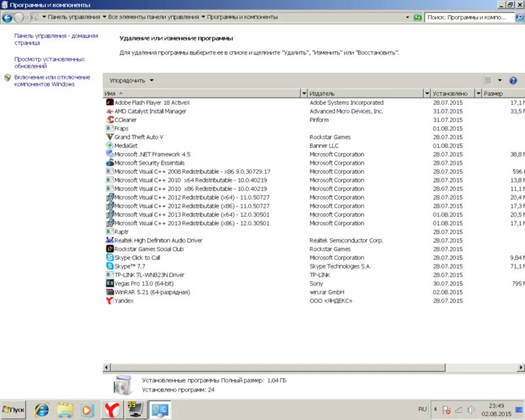525x420 pixels.
Task: Open the Издатель column filter dropdown
Action: coord(427,93)
